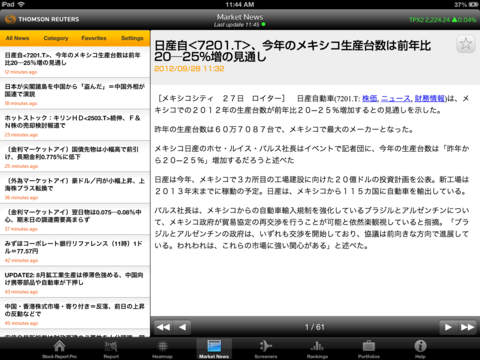Go to previous article arrow

pos(182,327)
